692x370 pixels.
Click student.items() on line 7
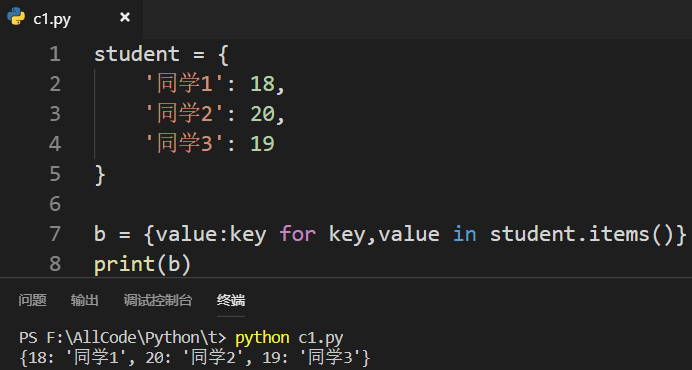pos(583,234)
